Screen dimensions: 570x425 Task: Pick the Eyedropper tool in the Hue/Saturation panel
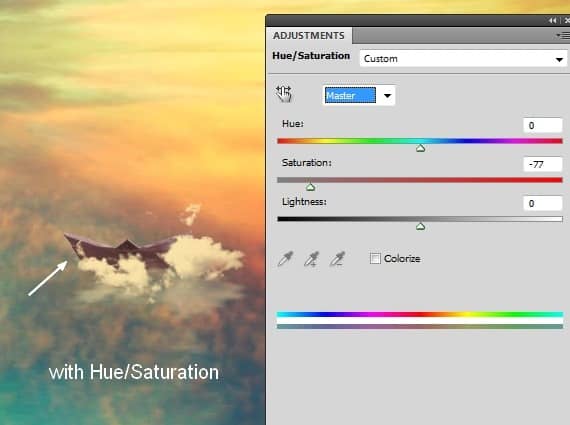285,259
